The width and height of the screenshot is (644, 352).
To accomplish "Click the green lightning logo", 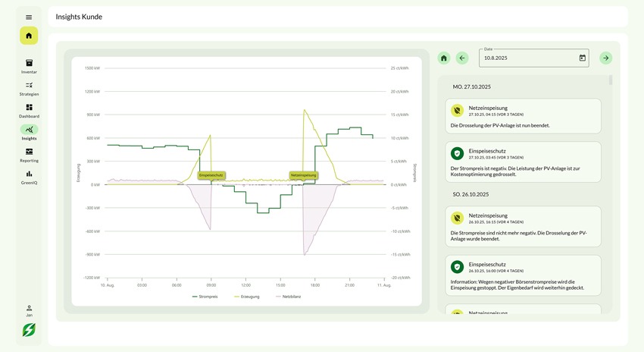I will click(x=29, y=329).
